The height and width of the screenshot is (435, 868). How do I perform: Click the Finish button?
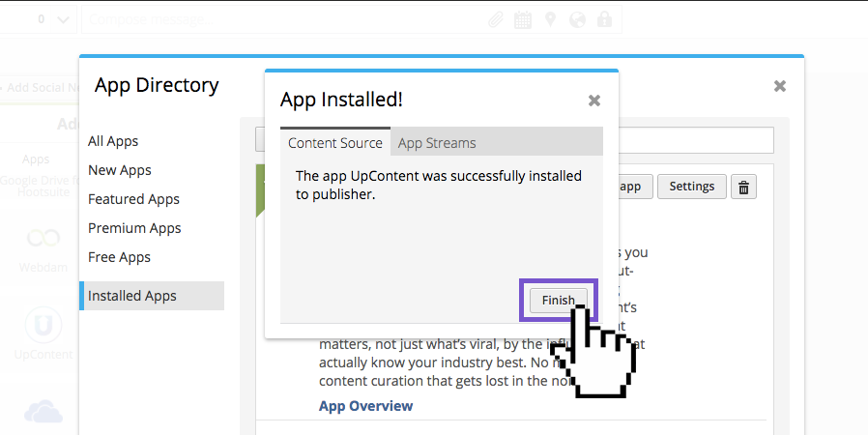point(558,300)
